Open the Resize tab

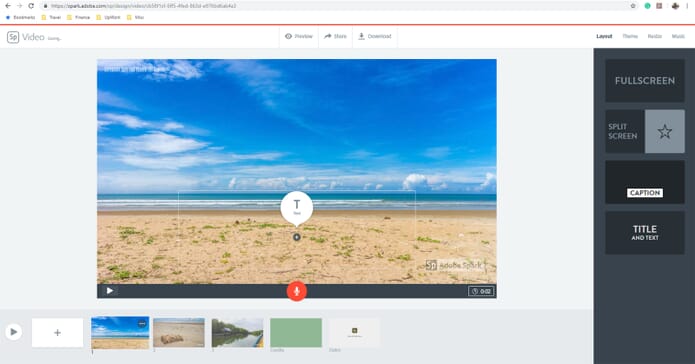coord(655,36)
